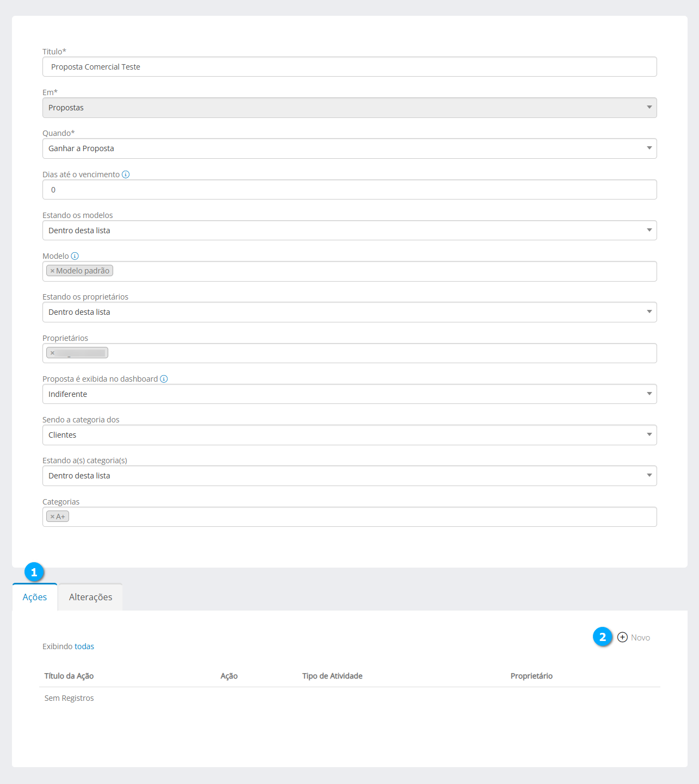This screenshot has height=784, width=699.
Task: Click the todas filter link
Action: click(x=84, y=646)
